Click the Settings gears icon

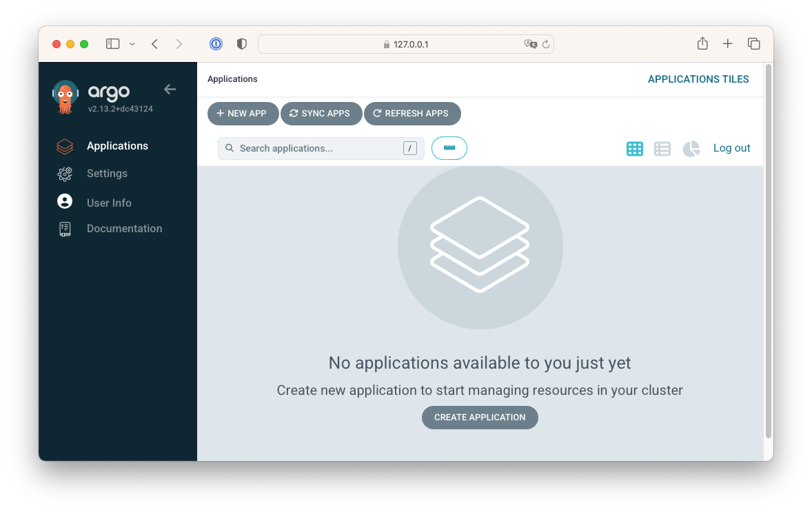pos(65,174)
